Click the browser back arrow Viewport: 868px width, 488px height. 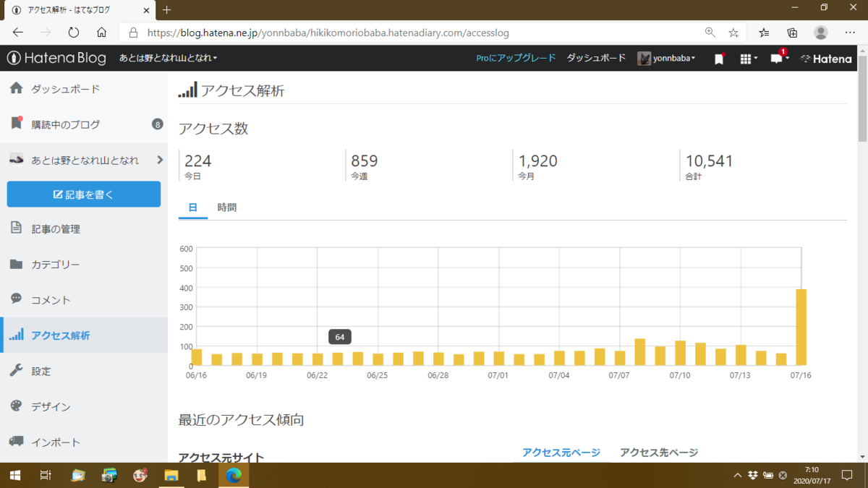(x=18, y=33)
